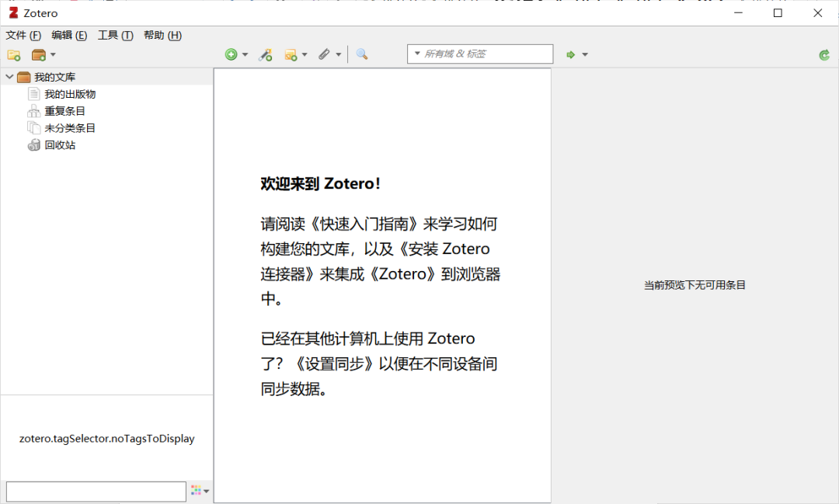The width and height of the screenshot is (839, 504).
Task: Click the add attachment paperclip icon
Action: coord(324,54)
